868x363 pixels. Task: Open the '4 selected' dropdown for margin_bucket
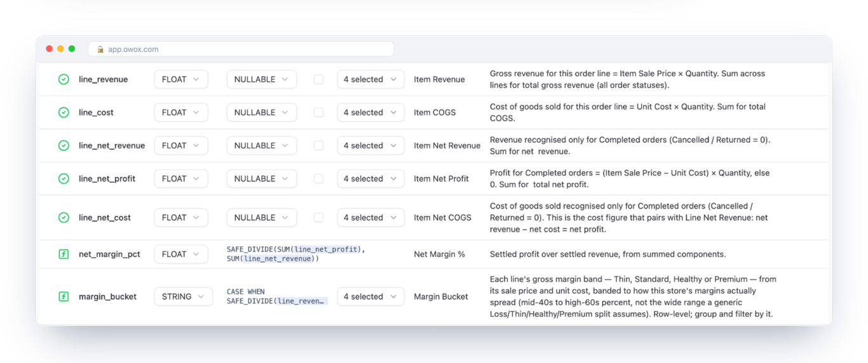[370, 296]
